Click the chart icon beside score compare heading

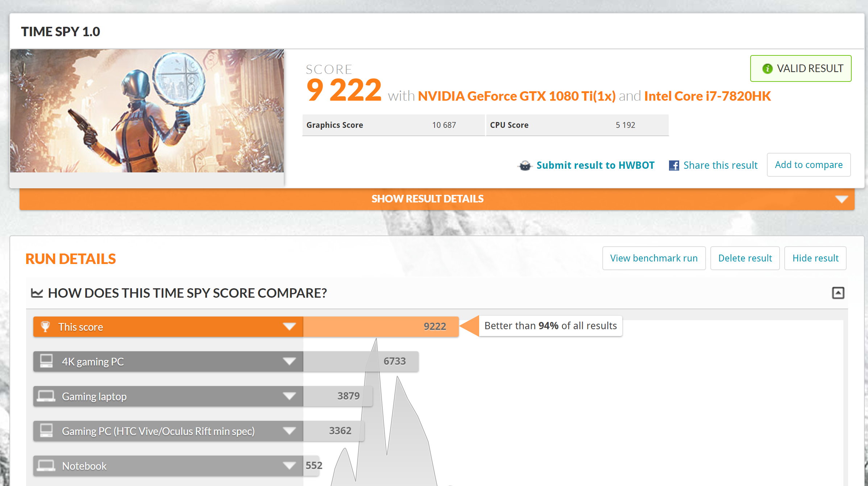pos(37,293)
